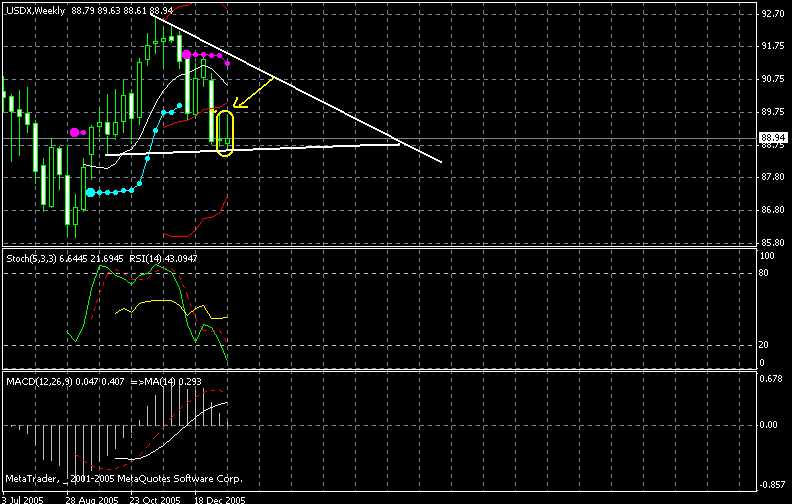Viewport: 792px width, 504px height.
Task: Click the =>MA(14) 0.293 label
Action: click(166, 382)
